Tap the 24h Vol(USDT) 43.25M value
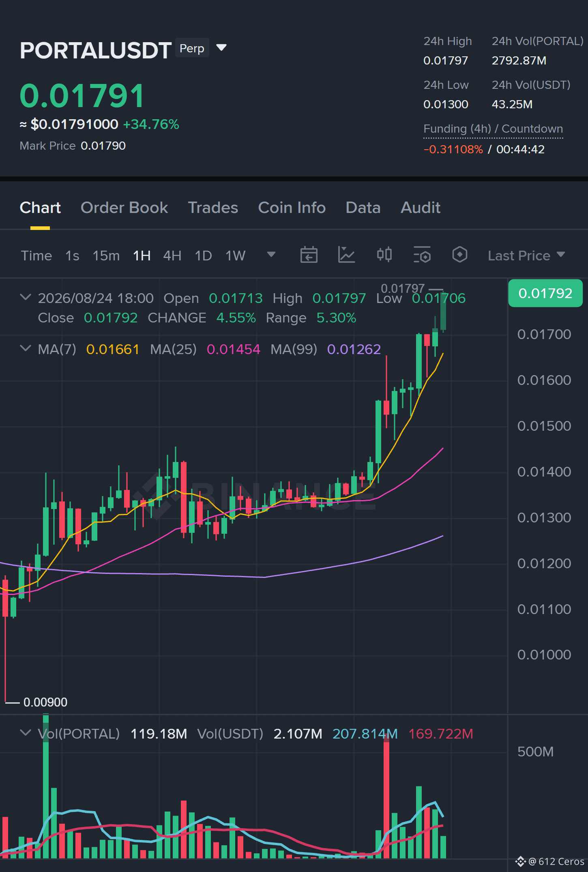The image size is (588, 872). tap(512, 105)
